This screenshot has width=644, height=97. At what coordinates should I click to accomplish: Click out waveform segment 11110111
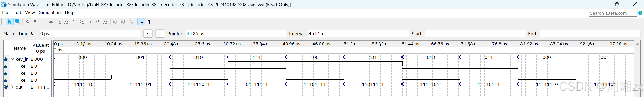(x=489, y=84)
